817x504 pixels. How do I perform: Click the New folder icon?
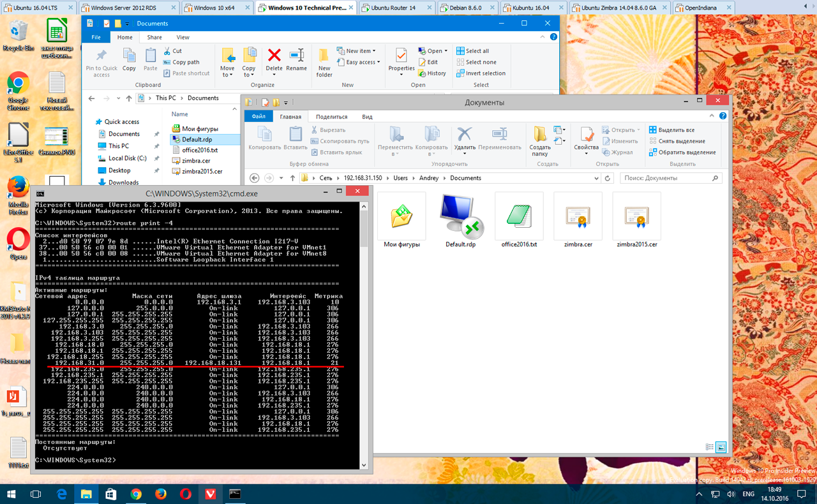[x=324, y=62]
